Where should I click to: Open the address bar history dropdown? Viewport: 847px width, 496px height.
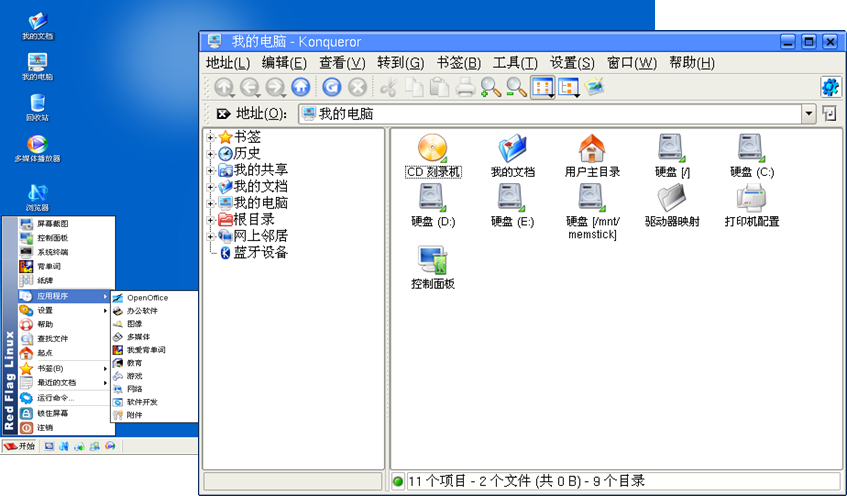point(808,114)
